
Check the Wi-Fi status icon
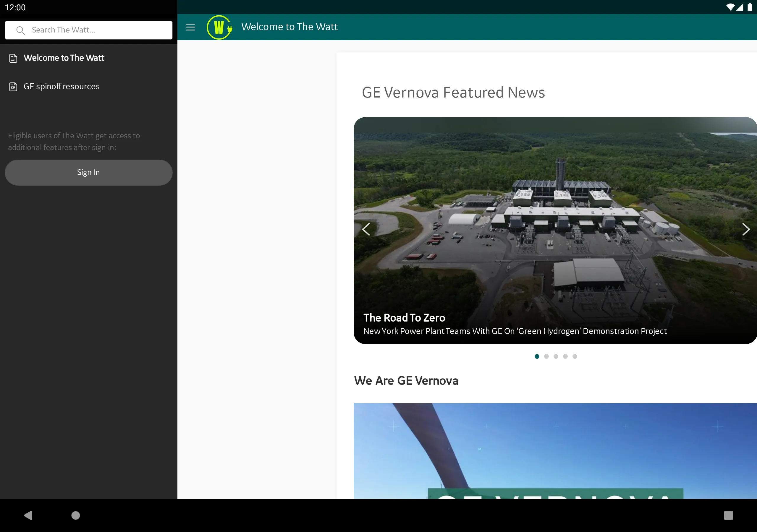click(x=730, y=7)
